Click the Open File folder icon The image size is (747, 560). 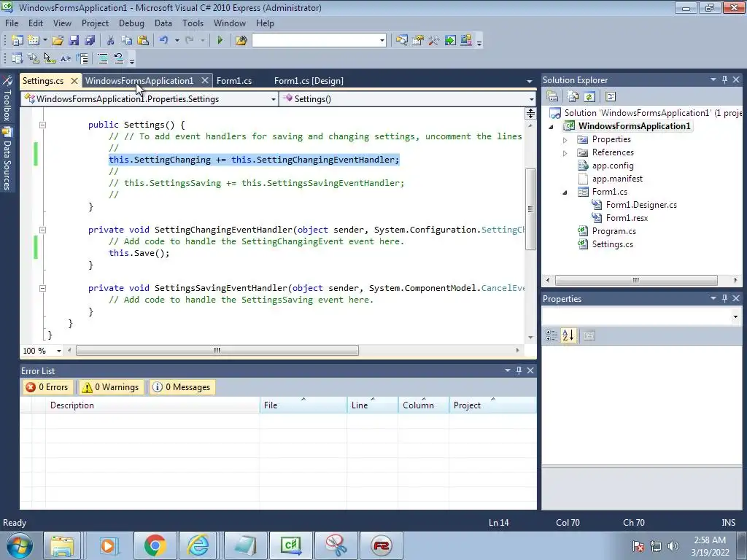click(58, 41)
